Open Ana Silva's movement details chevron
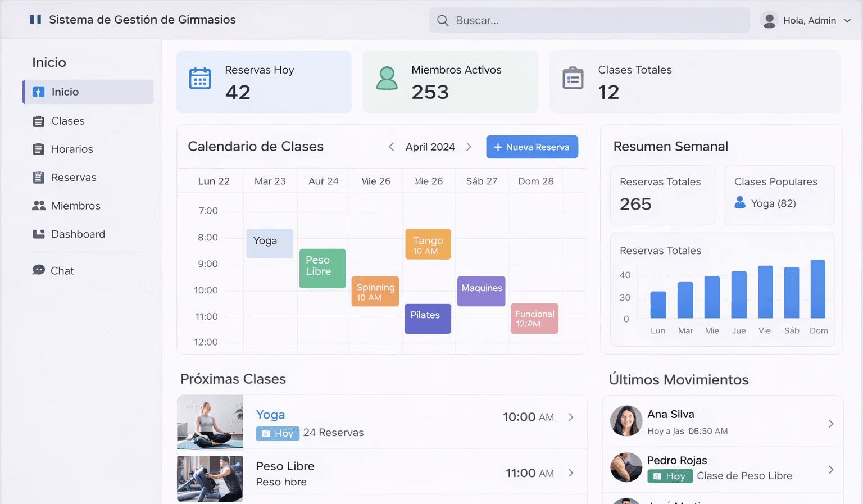 [830, 424]
